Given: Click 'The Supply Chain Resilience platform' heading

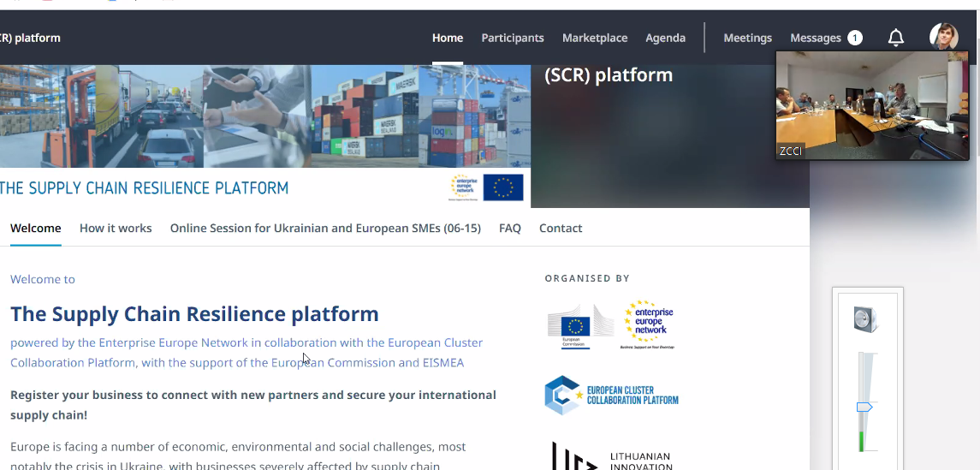Looking at the screenshot, I should point(194,313).
